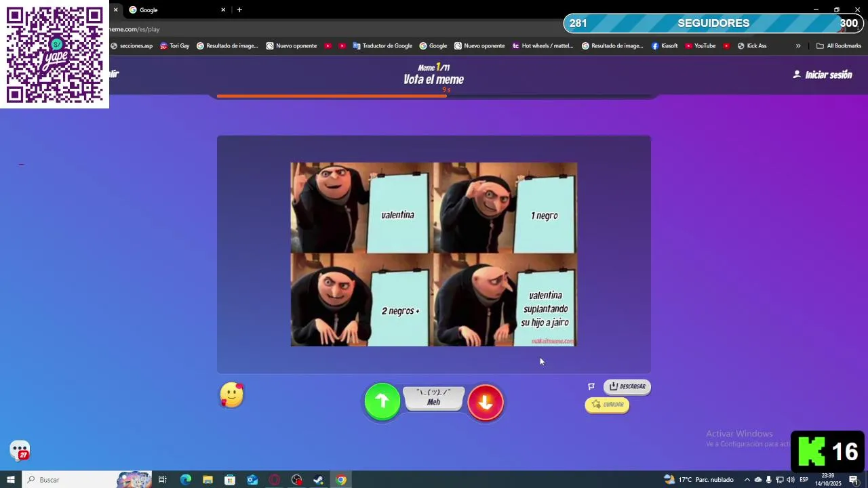Open Google bookmark in bookmarks bar
868x488 pixels.
coord(433,46)
